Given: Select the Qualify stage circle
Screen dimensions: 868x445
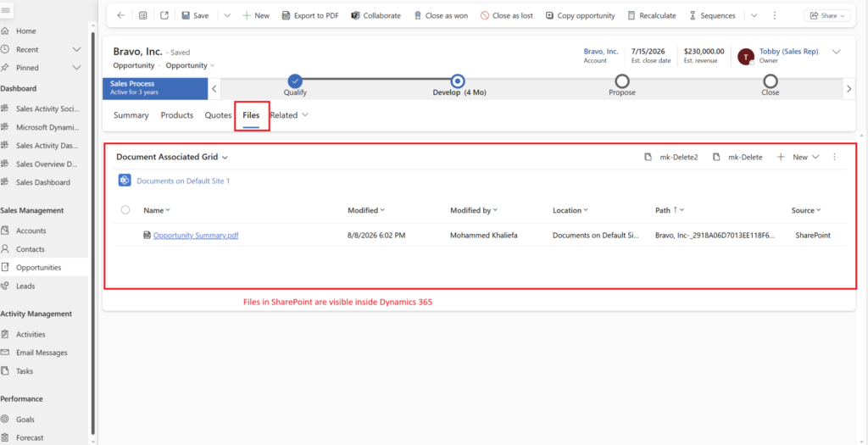Looking at the screenshot, I should 295,81.
